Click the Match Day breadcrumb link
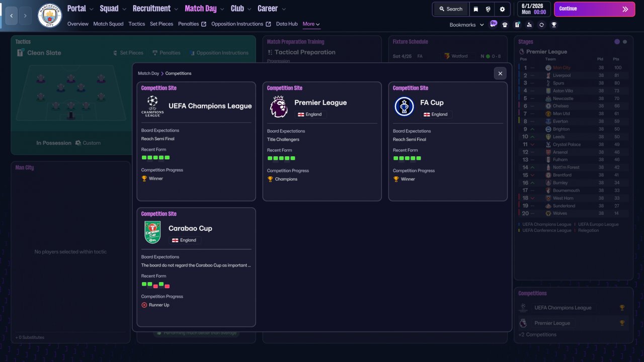644x362 pixels. pos(148,73)
